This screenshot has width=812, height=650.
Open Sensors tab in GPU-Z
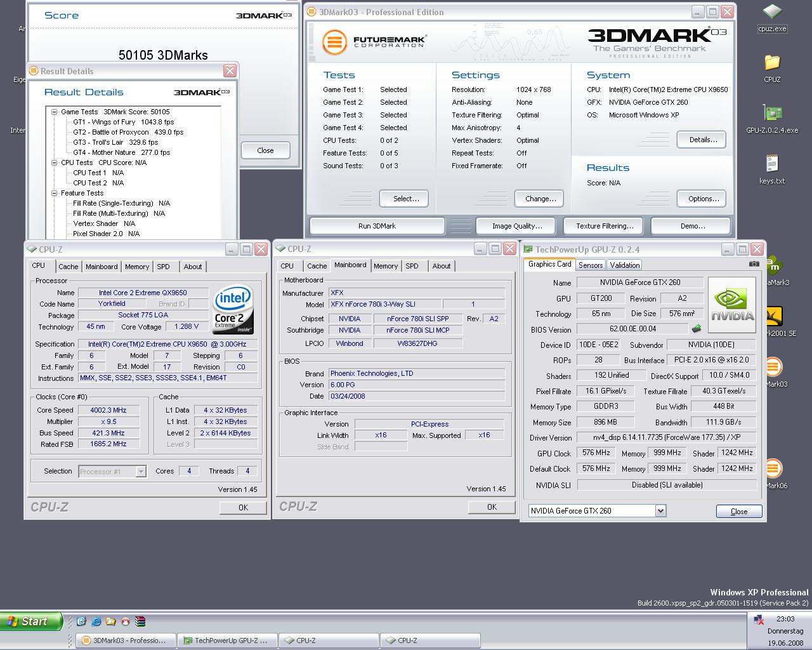(591, 265)
